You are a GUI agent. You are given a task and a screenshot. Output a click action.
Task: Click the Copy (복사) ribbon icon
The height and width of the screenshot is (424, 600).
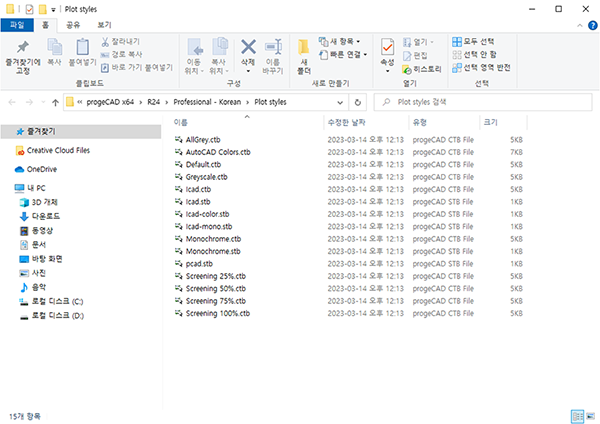pos(54,52)
